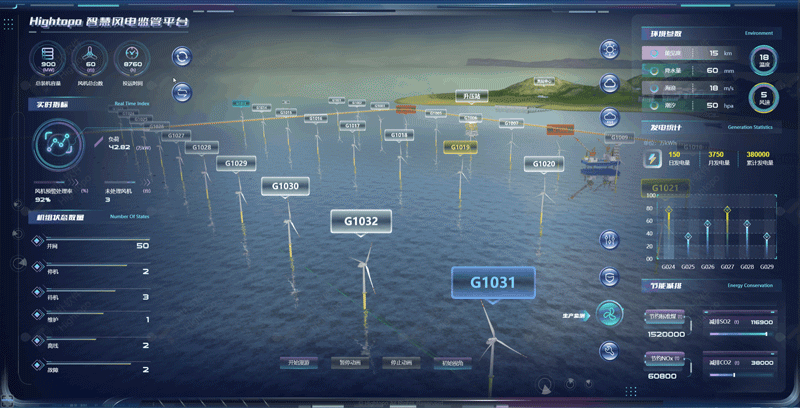
Task: Click the Environment panel header label
Action: tap(759, 33)
